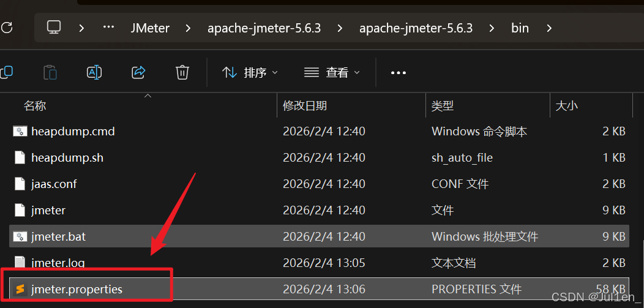Expand the chevron after the JMeter breadcrumb
Viewport: 644px width, 308px height.
click(188, 28)
